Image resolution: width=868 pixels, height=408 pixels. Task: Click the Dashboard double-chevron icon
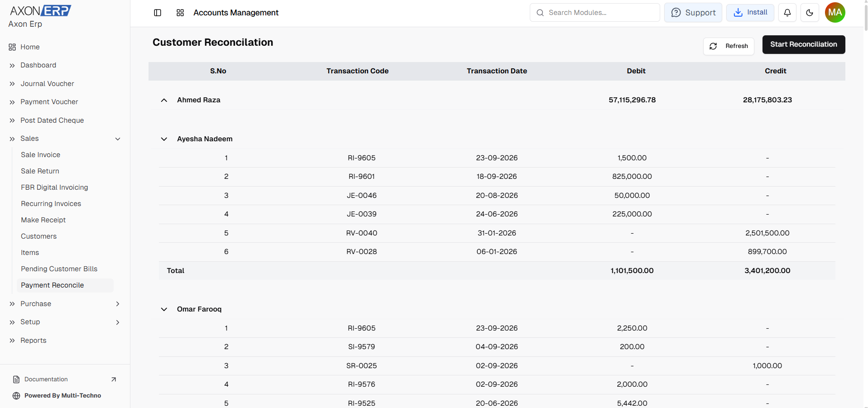(x=12, y=66)
